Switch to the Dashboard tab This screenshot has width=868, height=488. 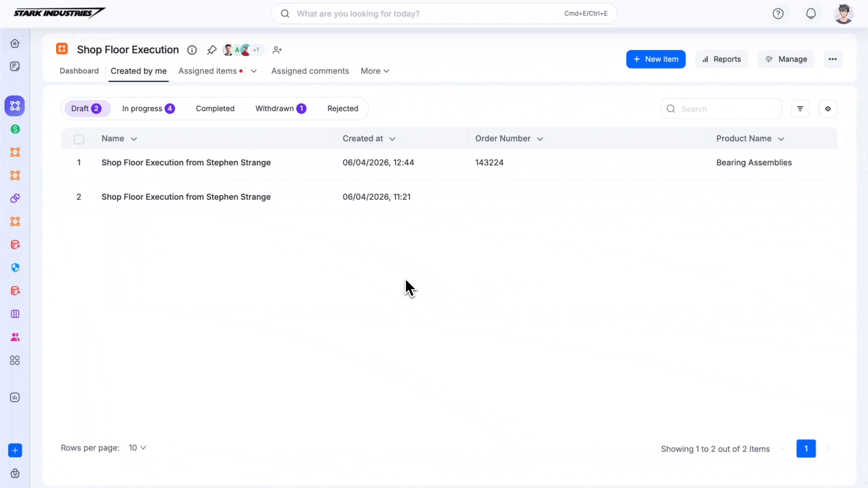click(79, 71)
